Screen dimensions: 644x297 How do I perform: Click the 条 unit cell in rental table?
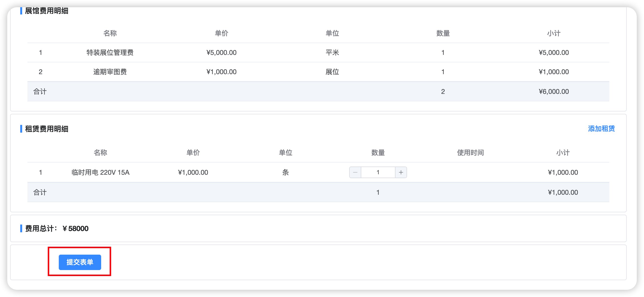285,172
